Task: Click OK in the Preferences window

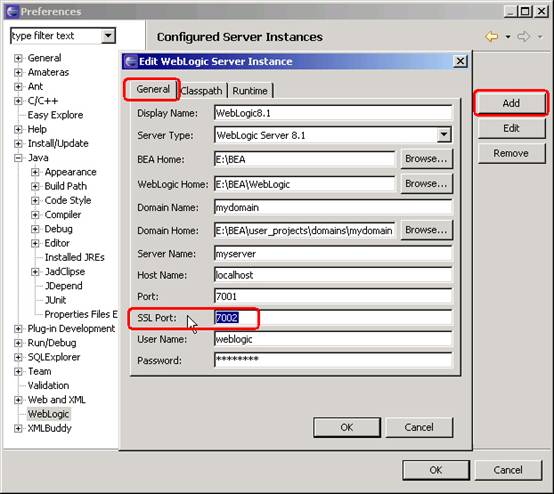Action: 436,470
